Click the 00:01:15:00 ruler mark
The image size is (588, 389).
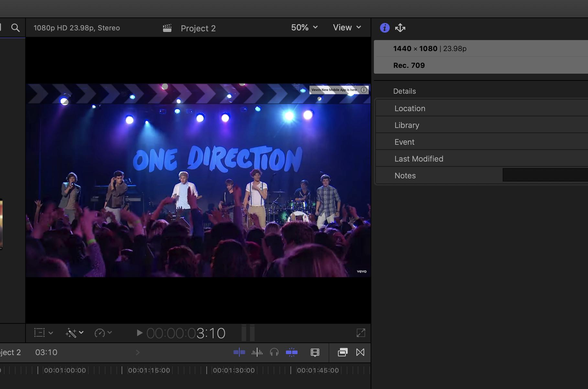149,370
